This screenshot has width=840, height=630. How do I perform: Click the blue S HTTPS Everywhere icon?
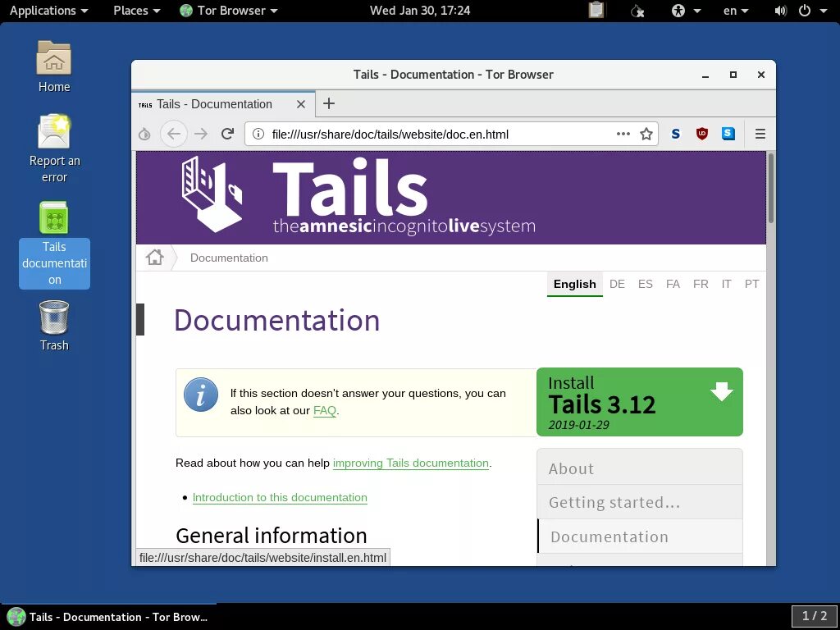(728, 134)
